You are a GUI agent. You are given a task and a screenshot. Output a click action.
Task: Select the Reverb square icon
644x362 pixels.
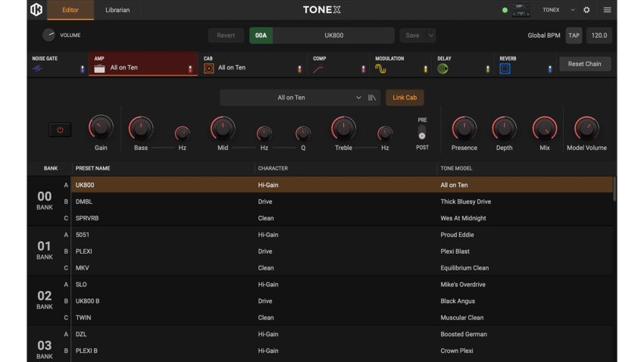coord(505,69)
